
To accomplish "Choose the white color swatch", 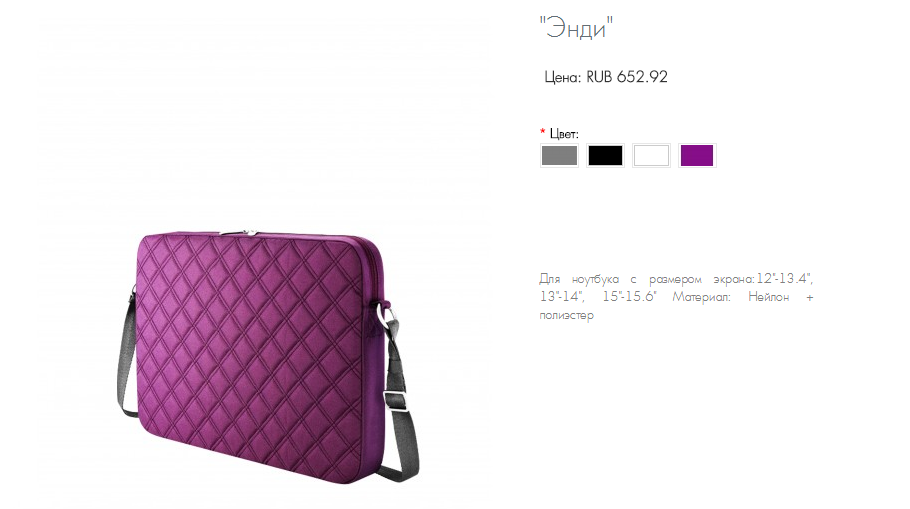I will (x=651, y=156).
